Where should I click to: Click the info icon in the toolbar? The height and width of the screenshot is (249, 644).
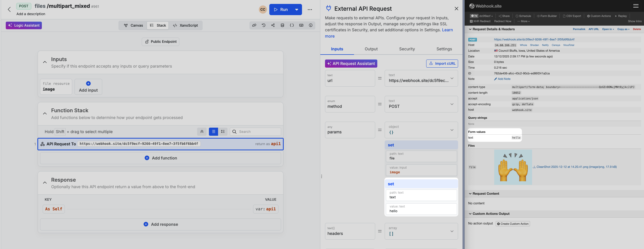310,25
